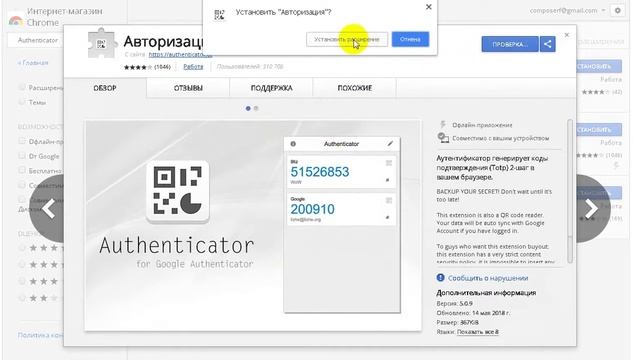Go to the previous screenshot with the left arrow
This screenshot has width=640, height=360.
48,209
